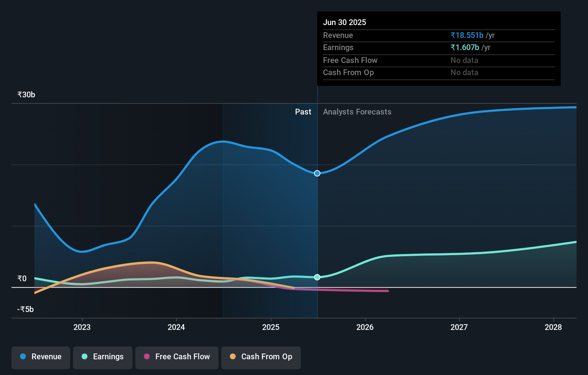Switch to the Analysts Forecasts section
Viewport: 588px width, 375px height.
tap(357, 112)
